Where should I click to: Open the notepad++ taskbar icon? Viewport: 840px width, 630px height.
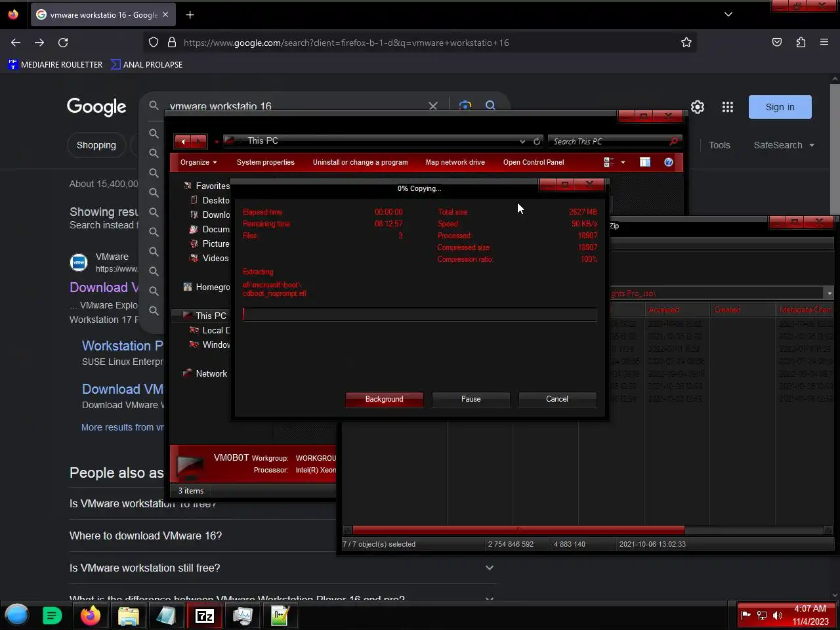(280, 616)
